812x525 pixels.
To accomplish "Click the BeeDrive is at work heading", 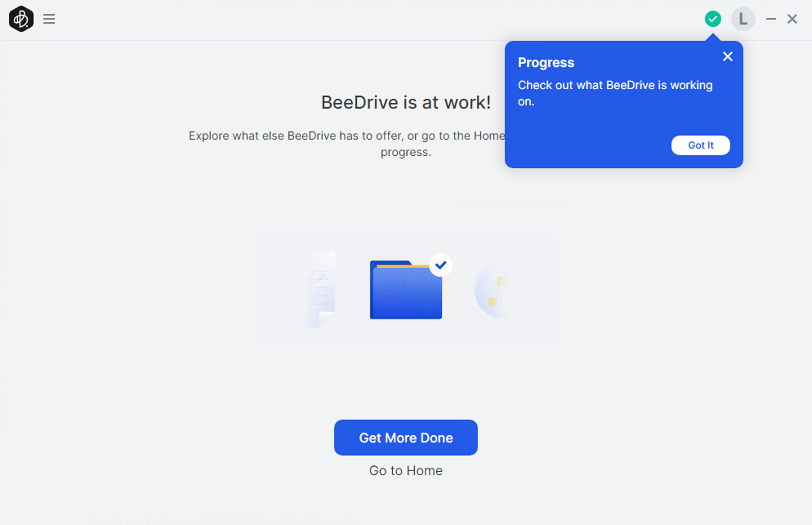I will (x=406, y=102).
